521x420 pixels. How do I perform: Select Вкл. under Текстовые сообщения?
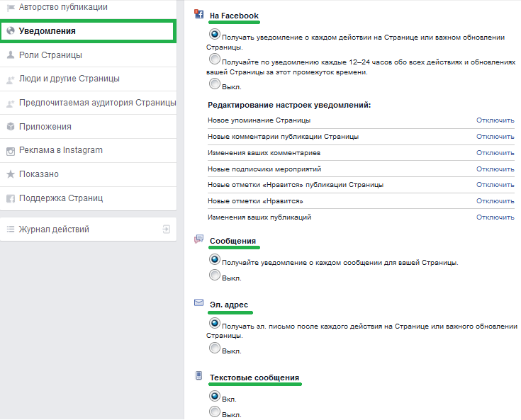215,396
